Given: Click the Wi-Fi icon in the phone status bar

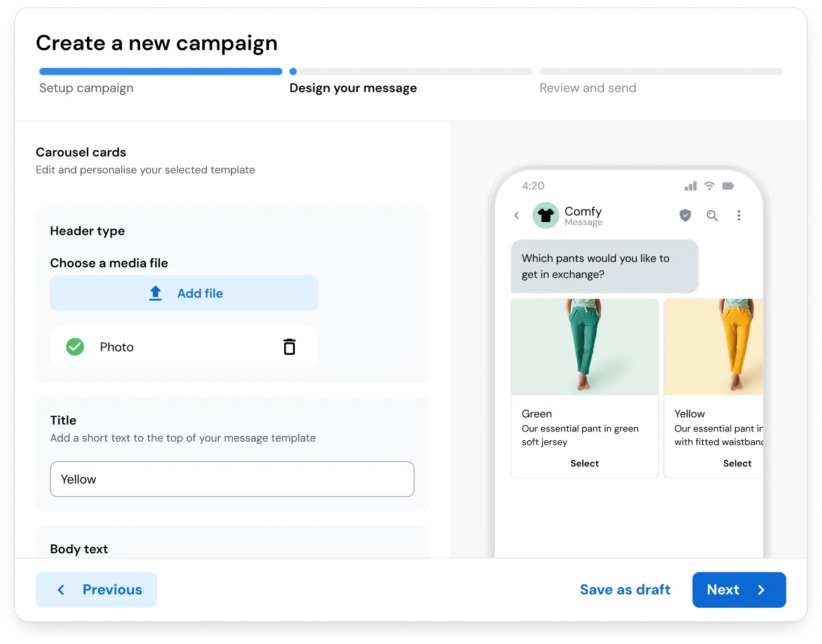Looking at the screenshot, I should click(x=708, y=185).
